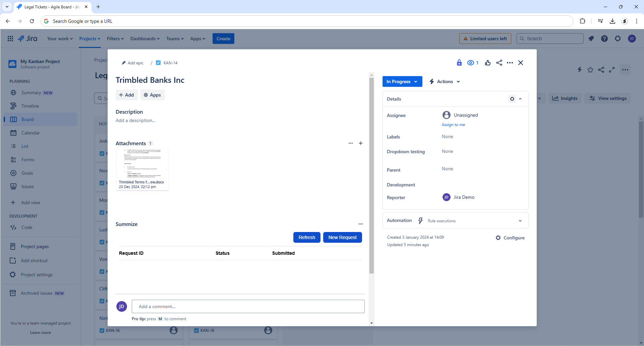The image size is (644, 346).
Task: Open the Summize panel ellipsis menu
Action: click(x=361, y=224)
